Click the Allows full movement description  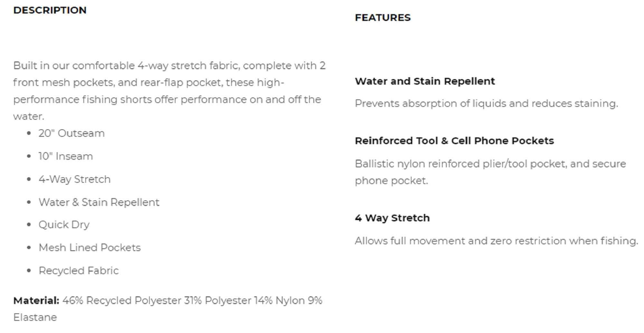click(496, 241)
